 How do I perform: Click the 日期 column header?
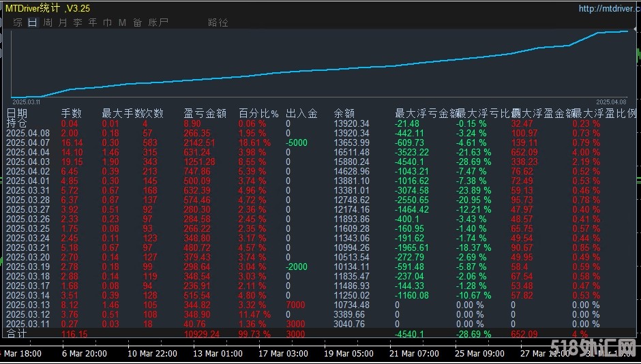(x=18, y=113)
